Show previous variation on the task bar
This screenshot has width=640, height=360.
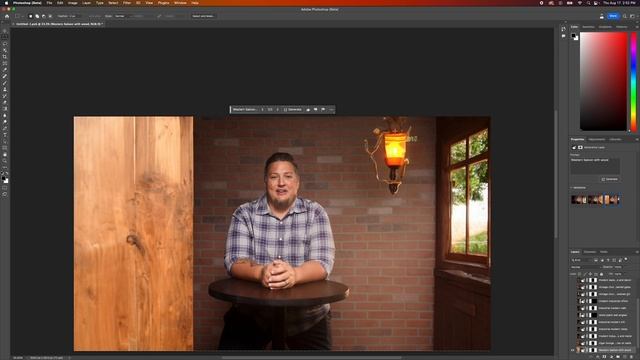pyautogui.click(x=262, y=109)
